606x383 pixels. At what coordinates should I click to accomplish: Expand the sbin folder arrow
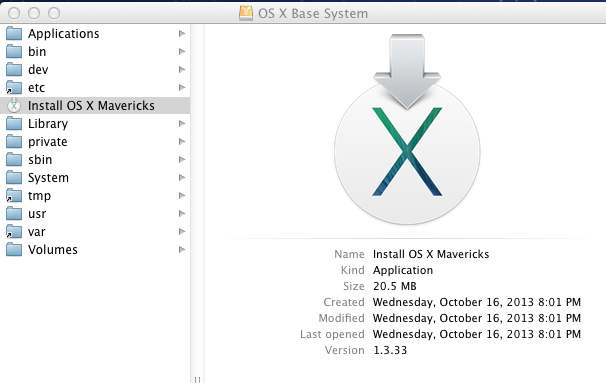click(x=182, y=160)
